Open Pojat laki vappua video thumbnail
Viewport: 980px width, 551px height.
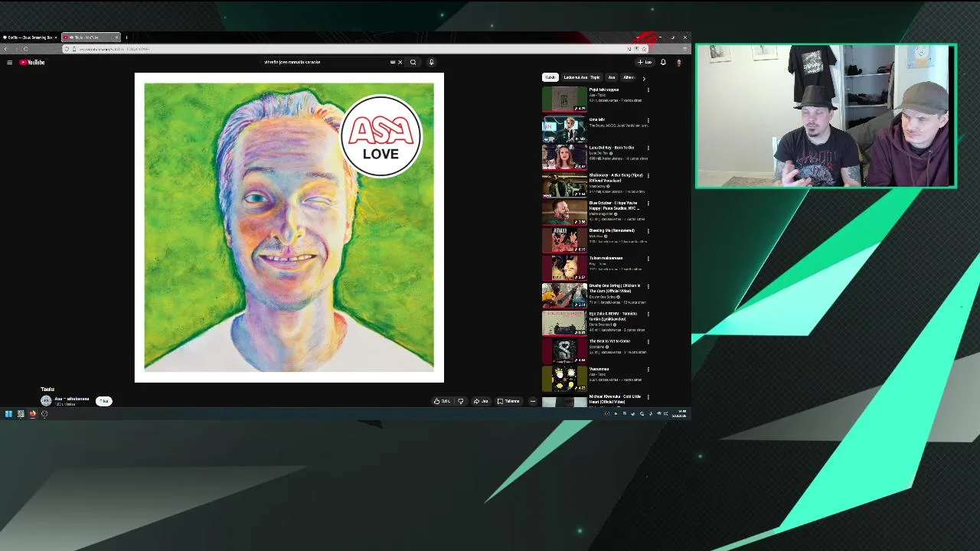click(x=564, y=99)
